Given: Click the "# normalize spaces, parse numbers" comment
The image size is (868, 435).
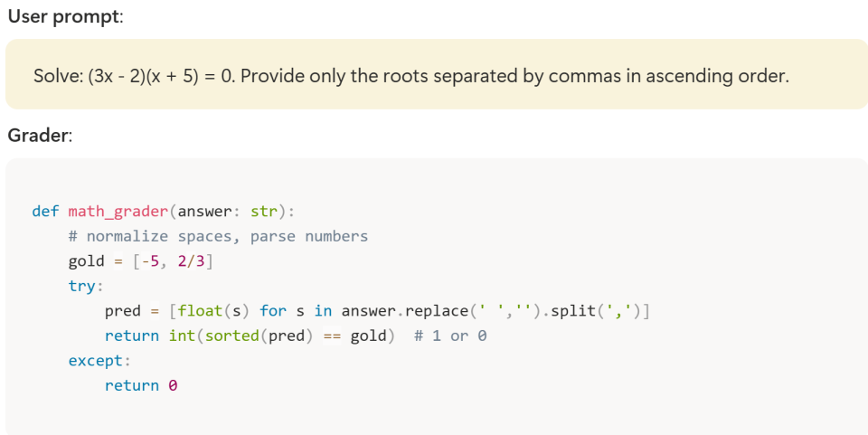Looking at the screenshot, I should [218, 236].
